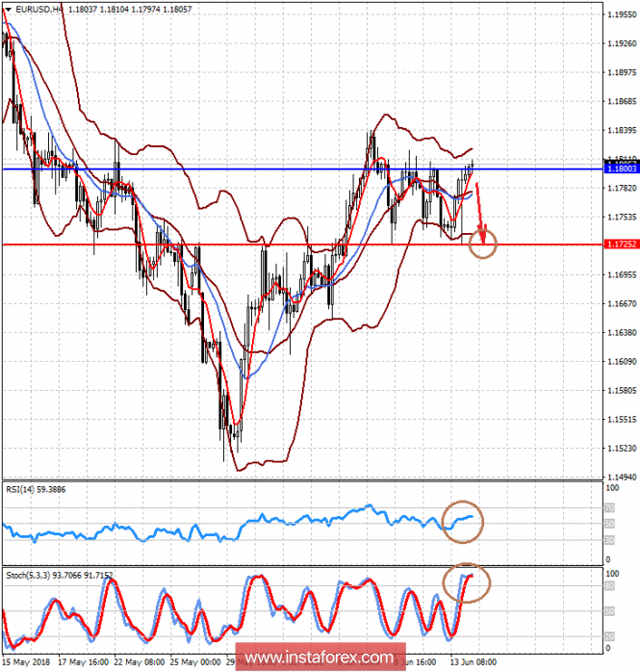The width and height of the screenshot is (640, 672).
Task: Click the 1.14940 price axis label
Action: (x=622, y=477)
